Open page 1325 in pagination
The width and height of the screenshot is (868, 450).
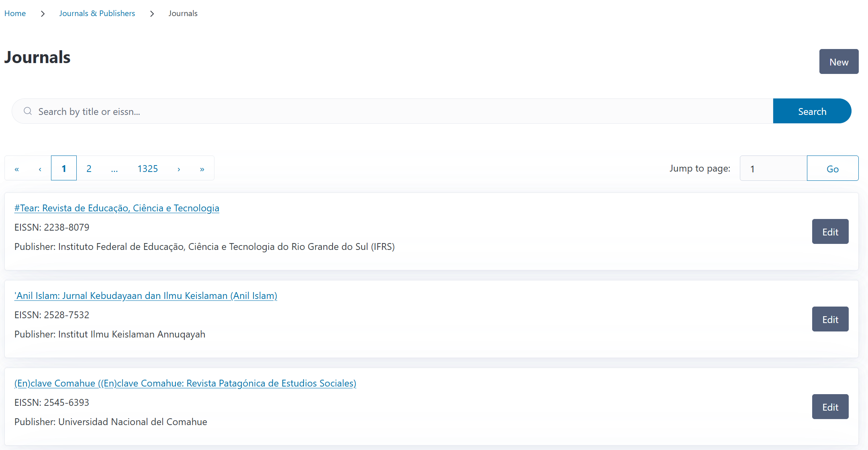point(147,168)
